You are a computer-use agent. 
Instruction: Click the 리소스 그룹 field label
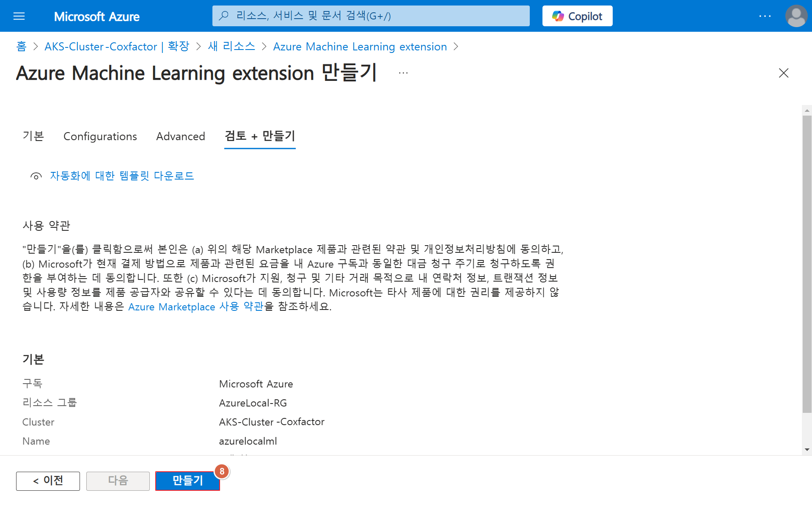tap(50, 403)
